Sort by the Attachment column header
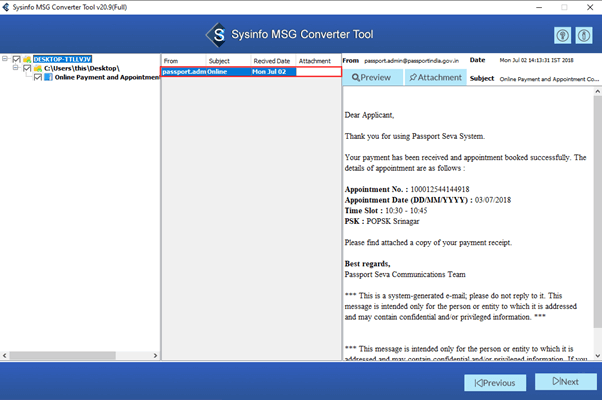602x400 pixels. click(318, 61)
